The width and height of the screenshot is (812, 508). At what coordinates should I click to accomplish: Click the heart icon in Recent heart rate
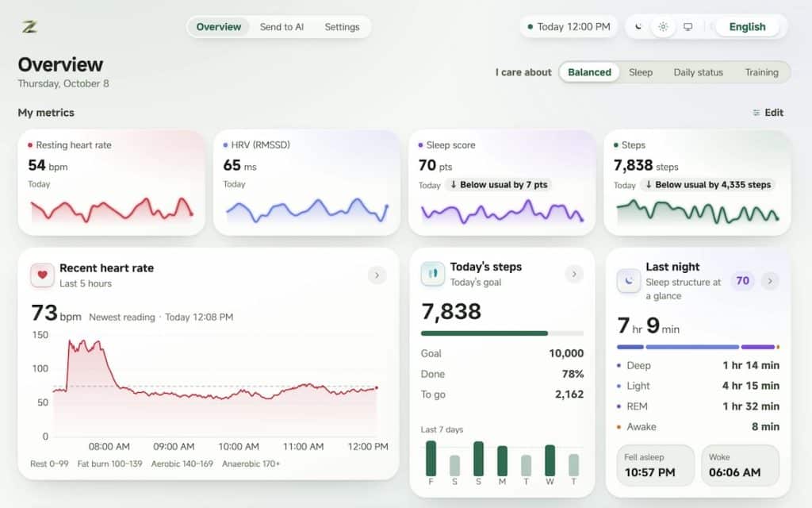coord(43,275)
